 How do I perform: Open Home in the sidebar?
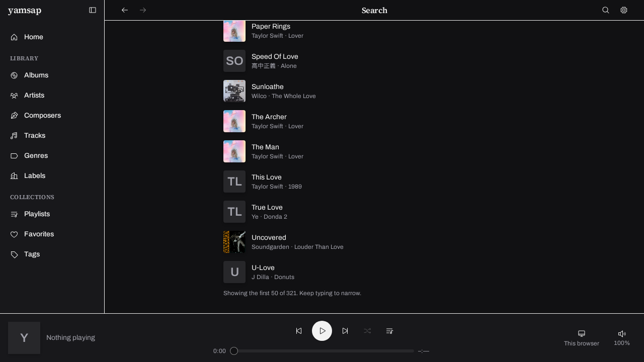click(52, 37)
